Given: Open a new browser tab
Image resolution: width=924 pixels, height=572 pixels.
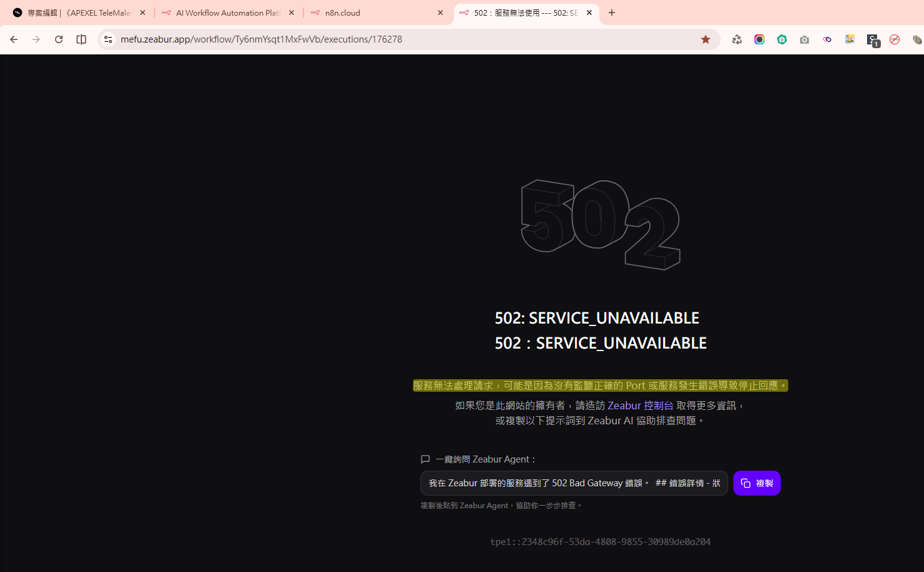Looking at the screenshot, I should click(612, 13).
